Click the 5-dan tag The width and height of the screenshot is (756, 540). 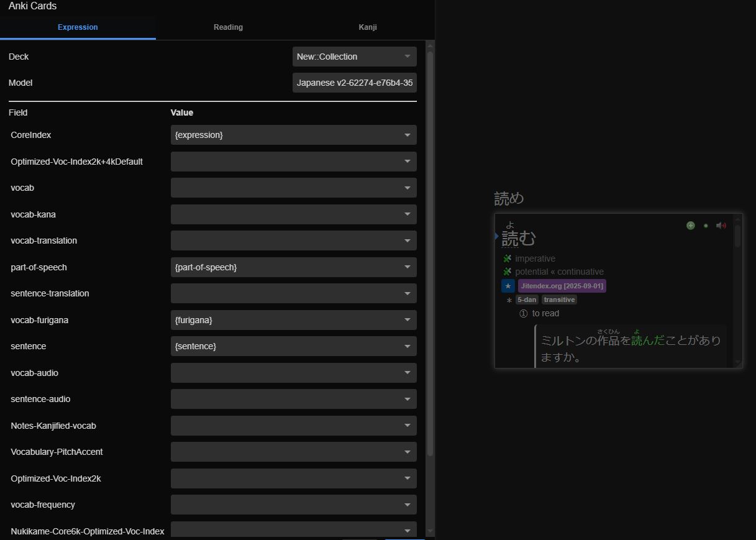[x=526, y=300]
